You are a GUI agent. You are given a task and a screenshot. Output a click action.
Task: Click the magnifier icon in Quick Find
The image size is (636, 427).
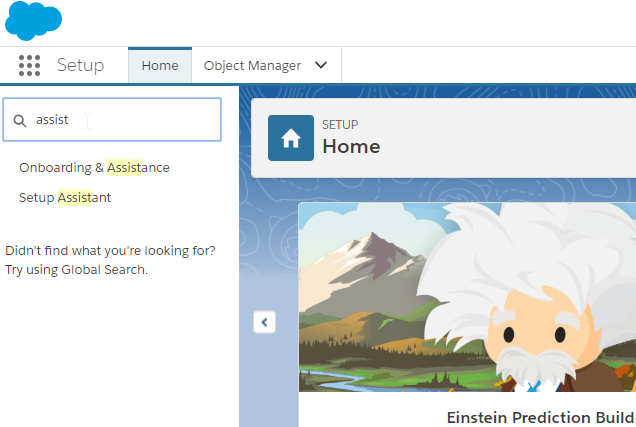pos(20,120)
